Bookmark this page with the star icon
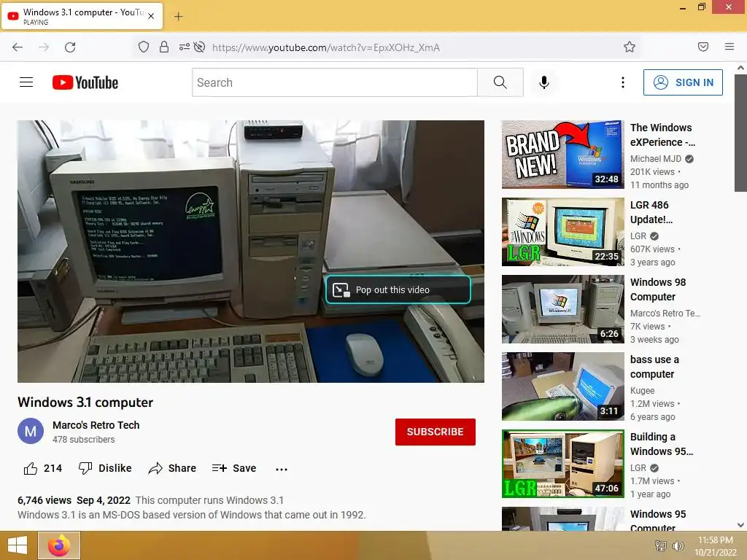The height and width of the screenshot is (560, 747). [x=630, y=47]
